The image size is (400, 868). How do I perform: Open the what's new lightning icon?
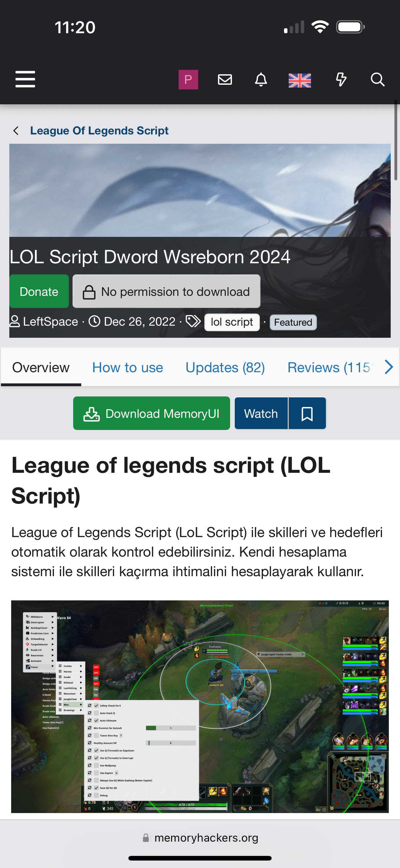[x=341, y=79]
